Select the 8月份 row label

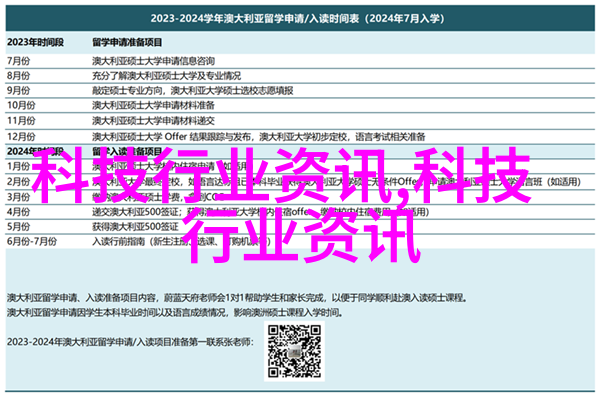pyautogui.click(x=18, y=76)
